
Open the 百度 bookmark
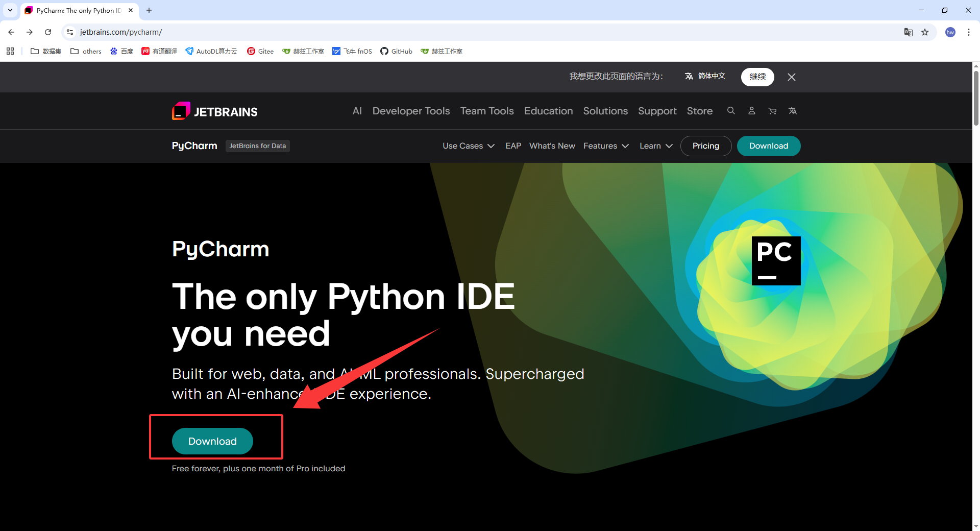tap(121, 51)
